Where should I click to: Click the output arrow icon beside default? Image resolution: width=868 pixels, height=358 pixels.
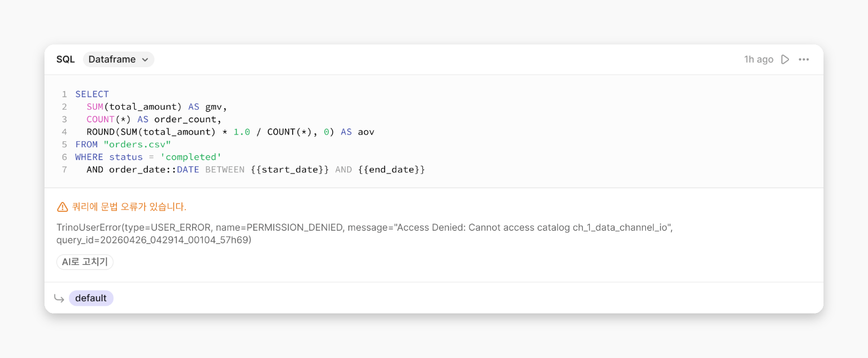click(x=59, y=299)
